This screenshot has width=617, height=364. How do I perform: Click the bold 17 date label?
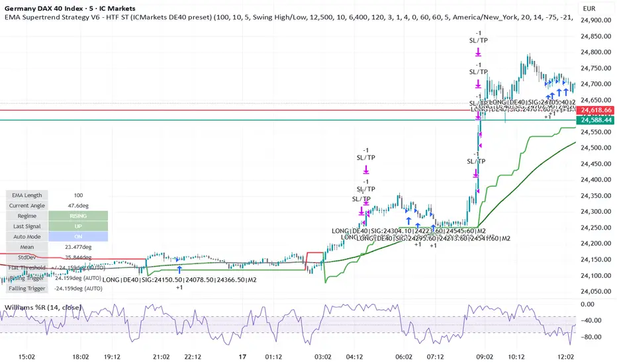click(x=242, y=357)
